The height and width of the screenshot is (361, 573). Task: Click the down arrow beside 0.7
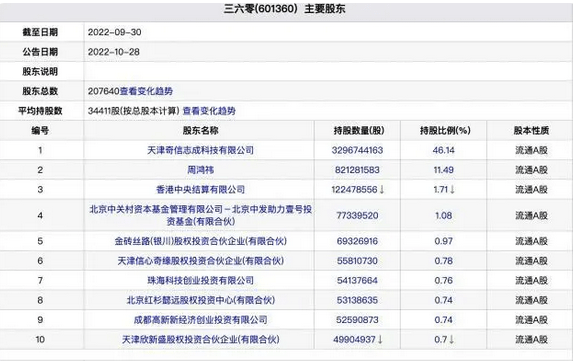[x=451, y=340]
